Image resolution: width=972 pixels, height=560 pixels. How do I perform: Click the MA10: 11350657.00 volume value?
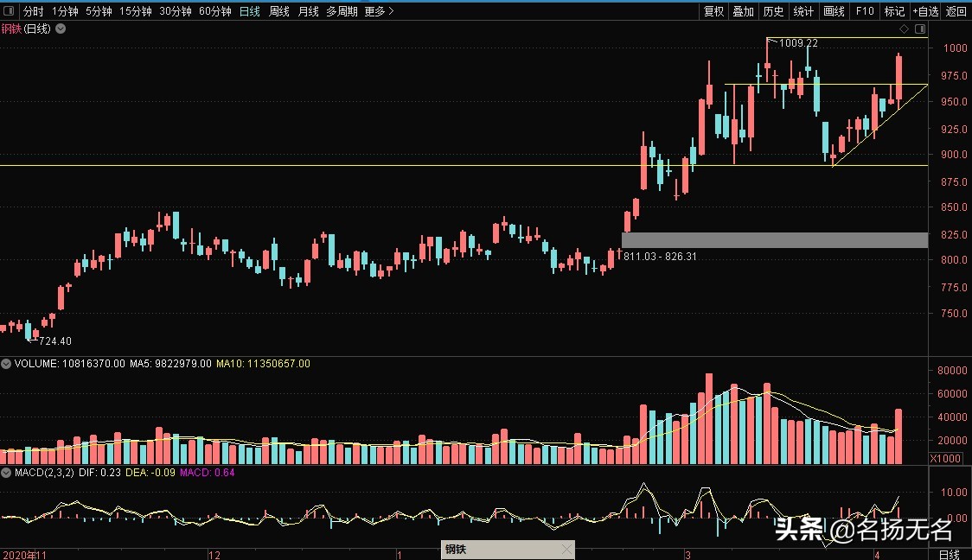[263, 364]
